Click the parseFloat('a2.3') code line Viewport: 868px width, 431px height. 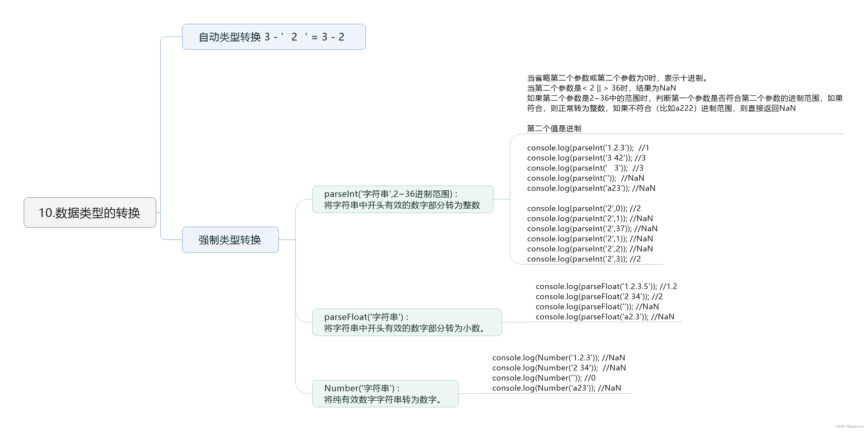click(605, 317)
